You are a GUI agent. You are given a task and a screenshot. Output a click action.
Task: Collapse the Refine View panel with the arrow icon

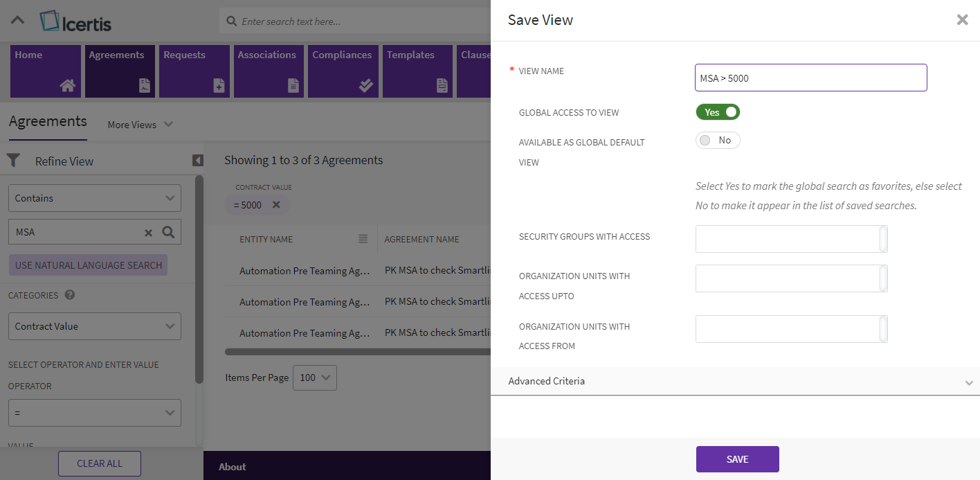tap(198, 161)
